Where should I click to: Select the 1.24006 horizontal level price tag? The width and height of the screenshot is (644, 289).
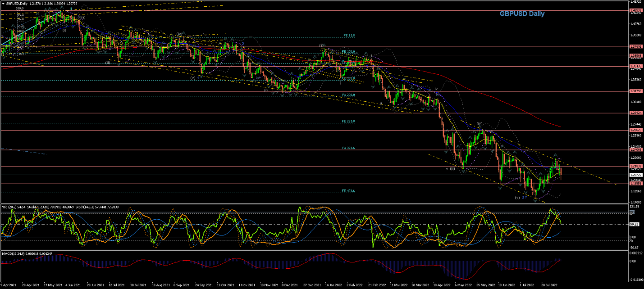pyautogui.click(x=636, y=149)
